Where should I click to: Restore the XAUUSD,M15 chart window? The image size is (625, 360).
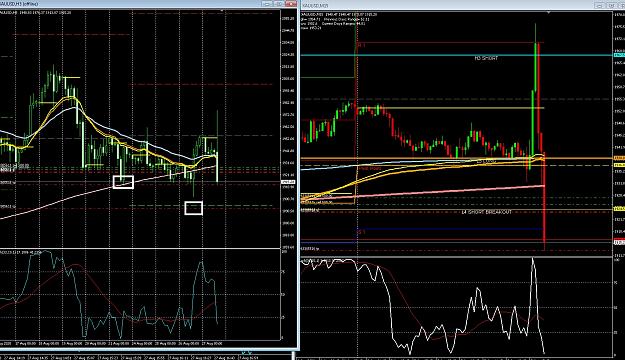[611, 6]
